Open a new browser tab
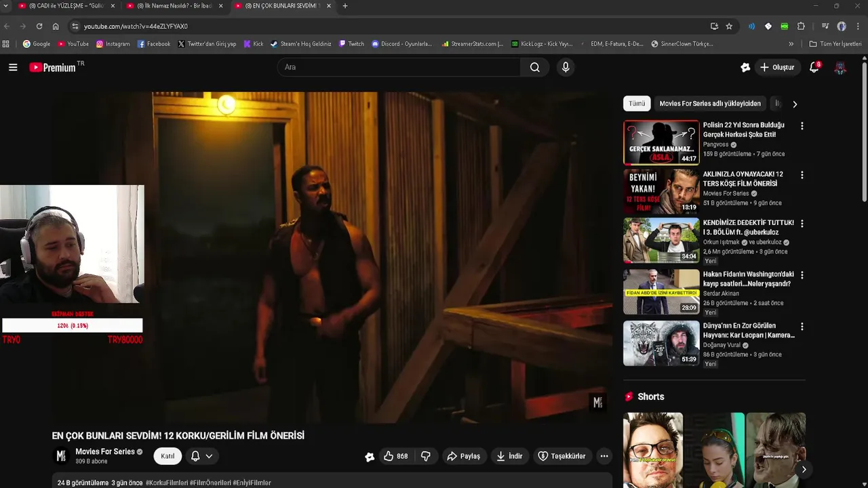Viewport: 868px width, 488px height. click(x=344, y=6)
